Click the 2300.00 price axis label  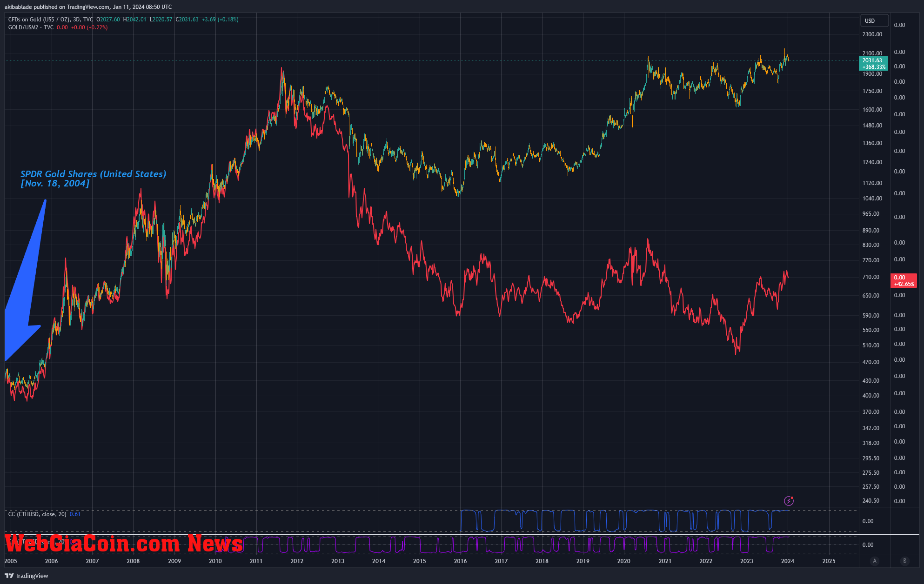872,34
